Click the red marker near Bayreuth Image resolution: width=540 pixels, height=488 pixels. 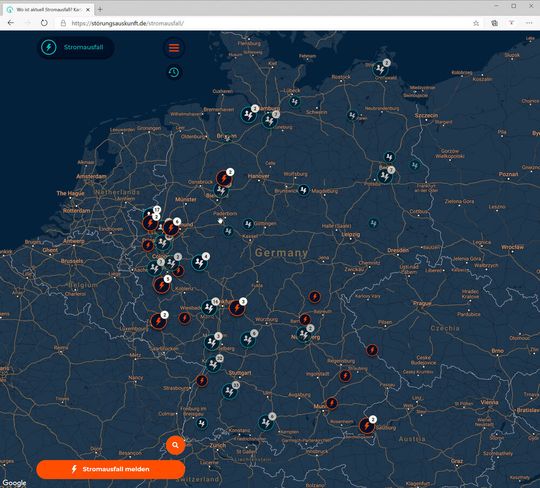[x=314, y=297]
